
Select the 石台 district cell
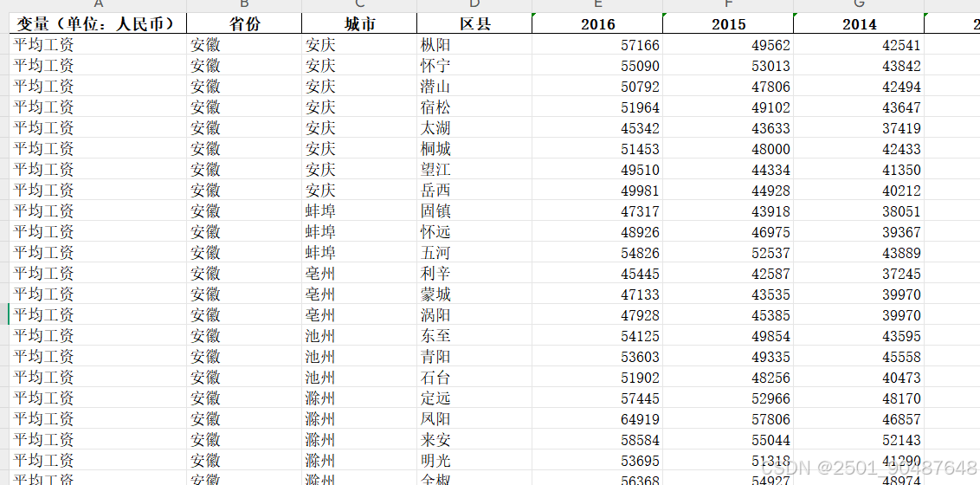click(x=474, y=376)
